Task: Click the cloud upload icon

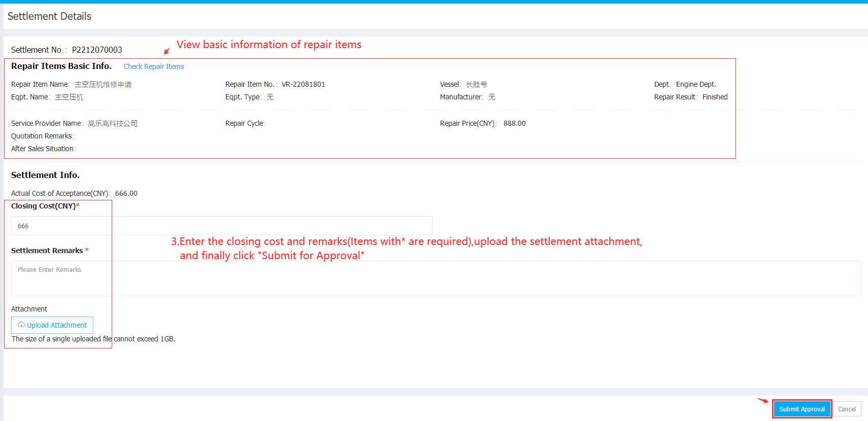Action: (x=21, y=325)
